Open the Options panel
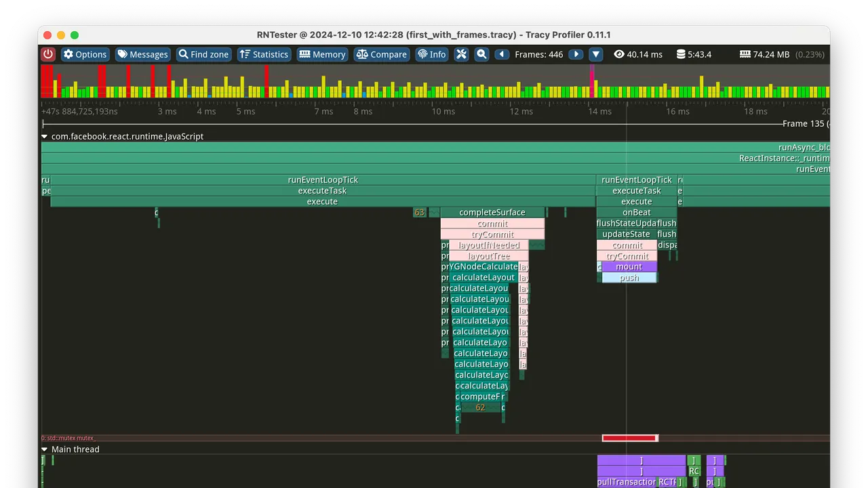 [85, 54]
